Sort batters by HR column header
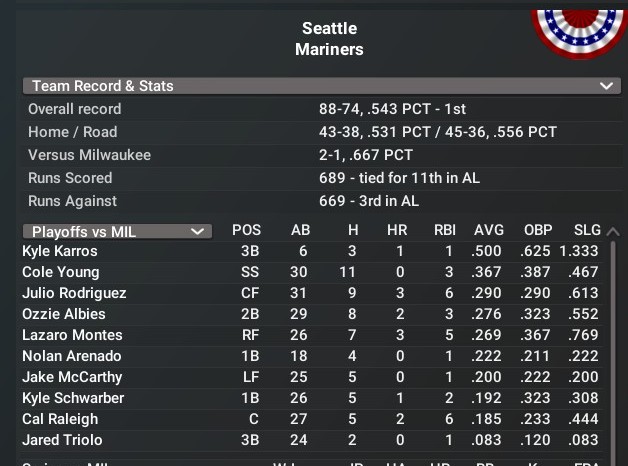Viewport: 628px width, 466px height. pyautogui.click(x=397, y=231)
